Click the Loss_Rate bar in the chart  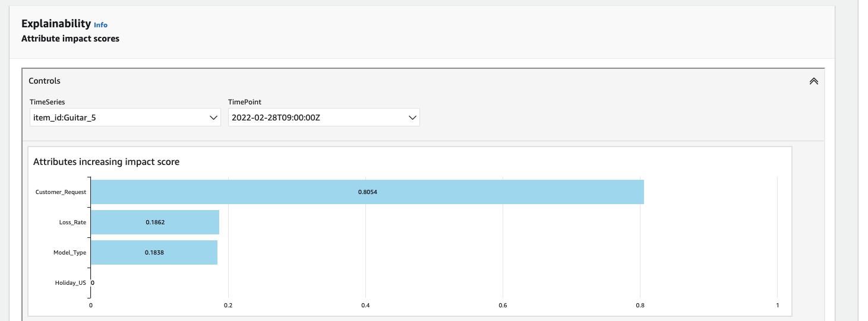pyautogui.click(x=155, y=222)
